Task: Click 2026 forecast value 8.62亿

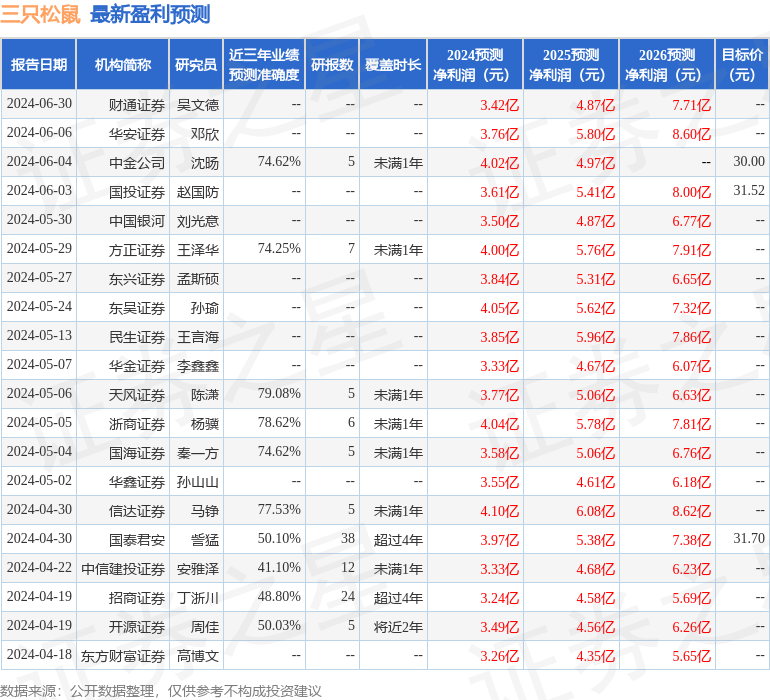Action: (x=691, y=511)
